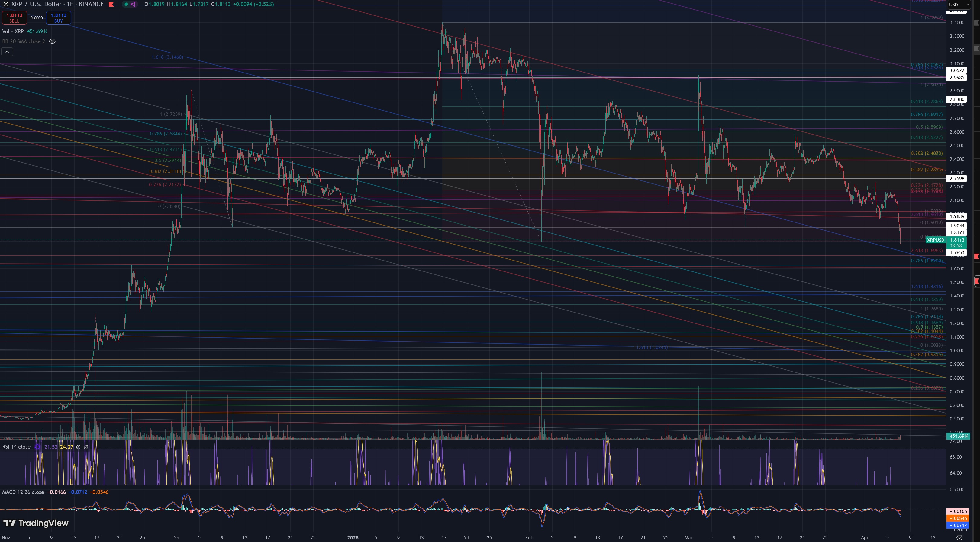Show the hidden BB 20 SMA indicator
This screenshot has height=542, width=980.
53,41
